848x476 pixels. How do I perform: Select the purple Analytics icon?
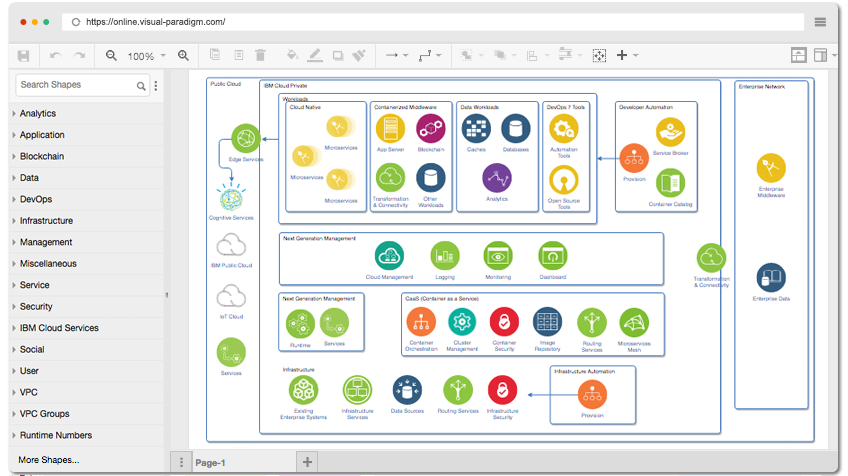[497, 178]
